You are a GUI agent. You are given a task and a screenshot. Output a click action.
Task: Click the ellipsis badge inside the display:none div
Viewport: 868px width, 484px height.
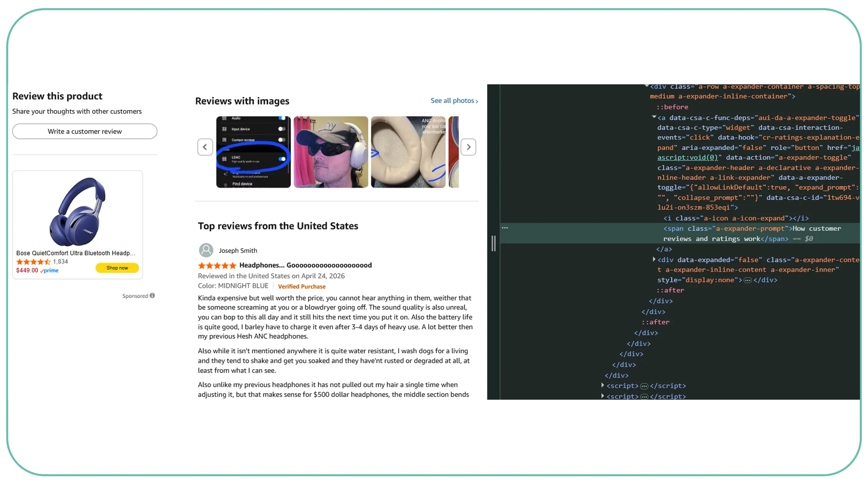pos(747,280)
